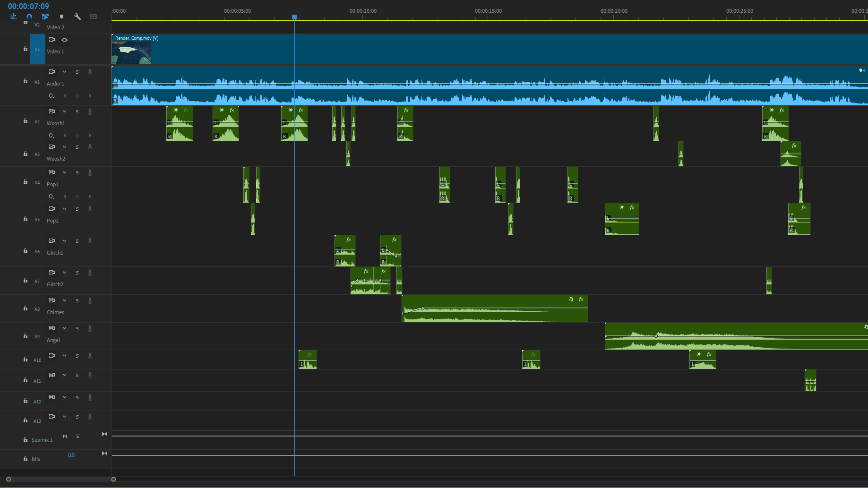Click the Mix volume value 0.0
The image size is (868, 488).
(x=71, y=455)
